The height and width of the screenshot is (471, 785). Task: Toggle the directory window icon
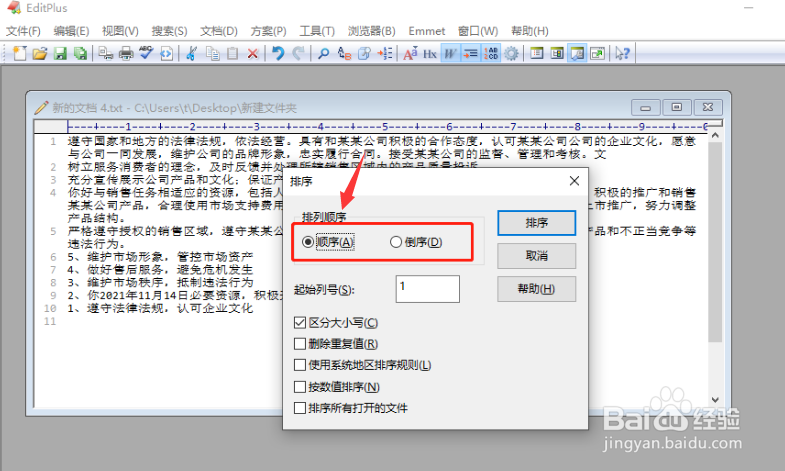coord(537,53)
